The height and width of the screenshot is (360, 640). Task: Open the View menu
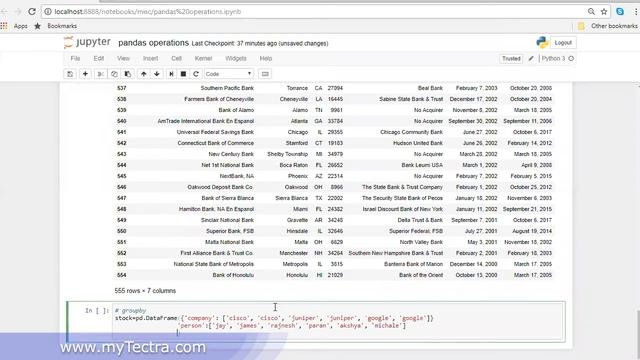tap(123, 58)
